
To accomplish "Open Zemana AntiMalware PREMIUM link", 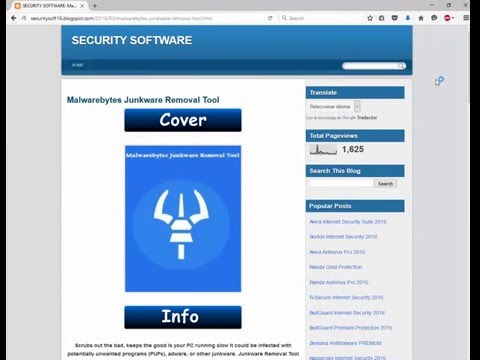I will click(345, 343).
